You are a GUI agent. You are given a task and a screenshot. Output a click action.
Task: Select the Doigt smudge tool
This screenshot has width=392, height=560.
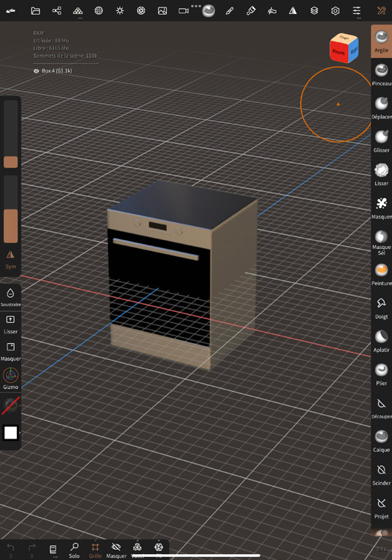pyautogui.click(x=382, y=307)
